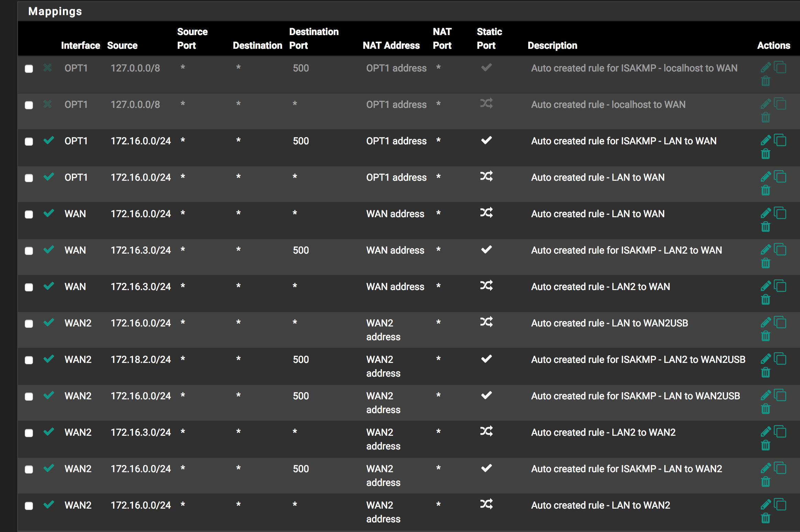Select checkbox for ISAKMP localhost to WAN rule
Screen dimensions: 800x532
29,68
